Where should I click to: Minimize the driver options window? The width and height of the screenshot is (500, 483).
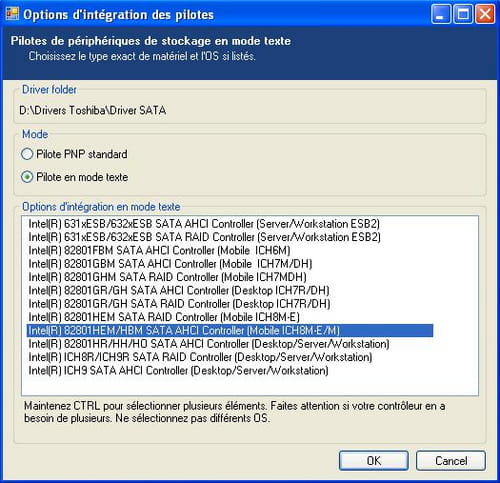pos(441,14)
